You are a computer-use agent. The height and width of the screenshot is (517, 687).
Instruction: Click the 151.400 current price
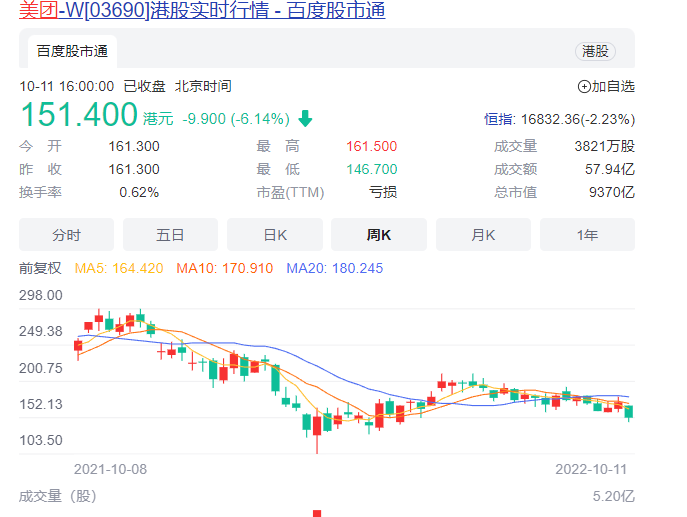79,114
